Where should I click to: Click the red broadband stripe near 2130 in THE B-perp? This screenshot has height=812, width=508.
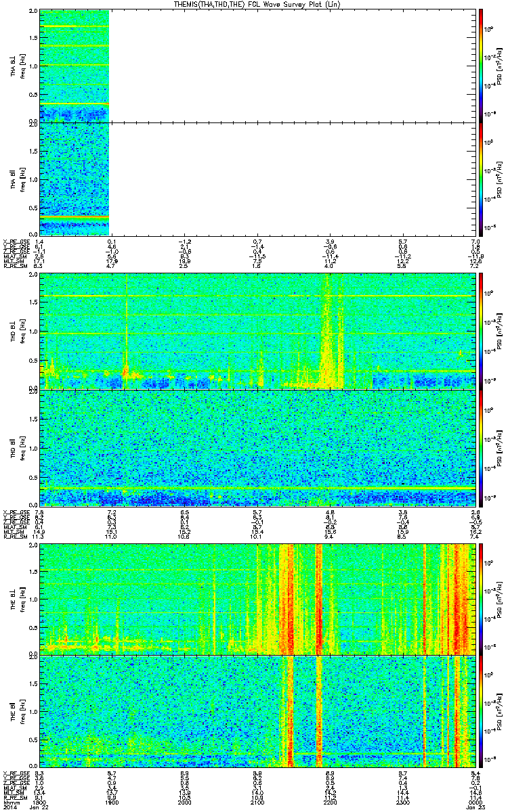tap(291, 598)
